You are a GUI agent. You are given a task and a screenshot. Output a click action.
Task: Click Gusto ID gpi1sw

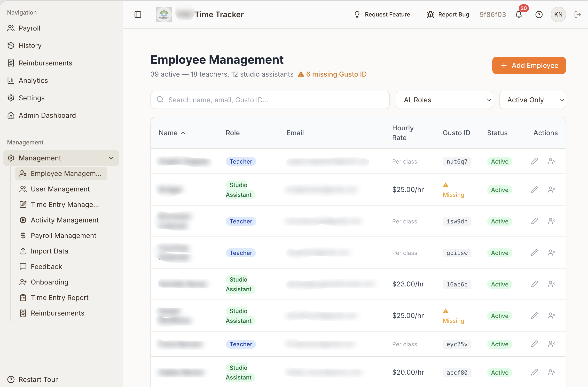[x=457, y=253]
